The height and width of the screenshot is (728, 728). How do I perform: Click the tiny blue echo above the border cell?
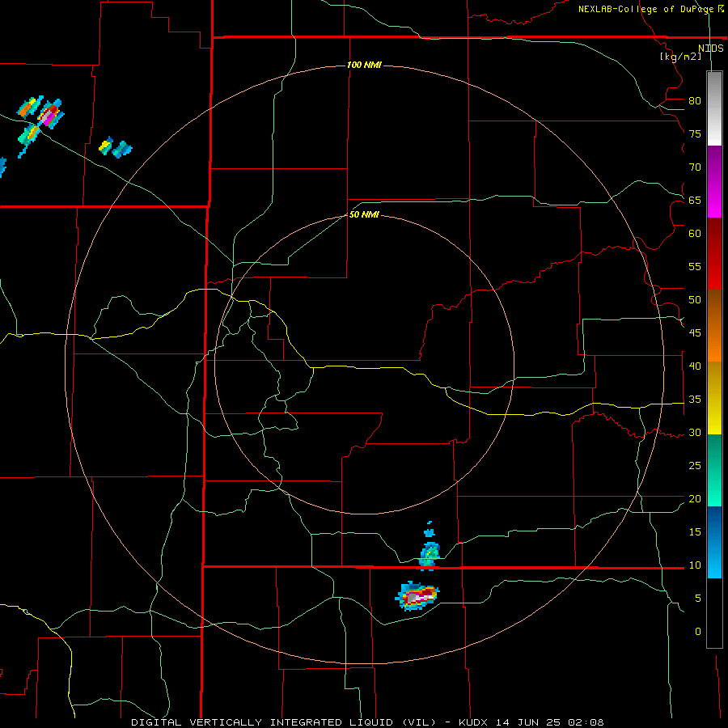tap(430, 531)
